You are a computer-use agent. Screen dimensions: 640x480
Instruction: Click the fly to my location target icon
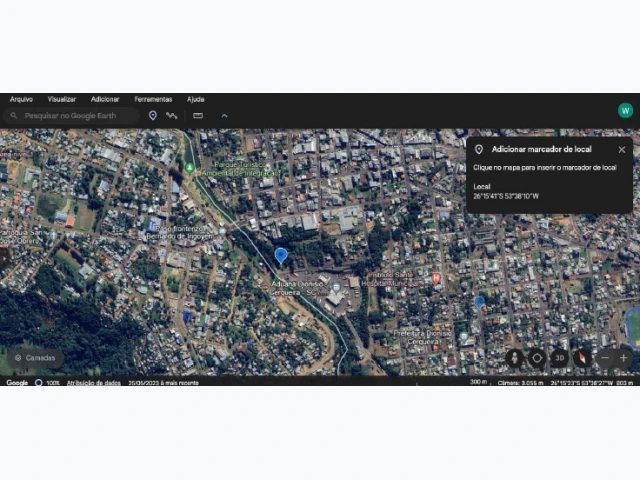[537, 358]
